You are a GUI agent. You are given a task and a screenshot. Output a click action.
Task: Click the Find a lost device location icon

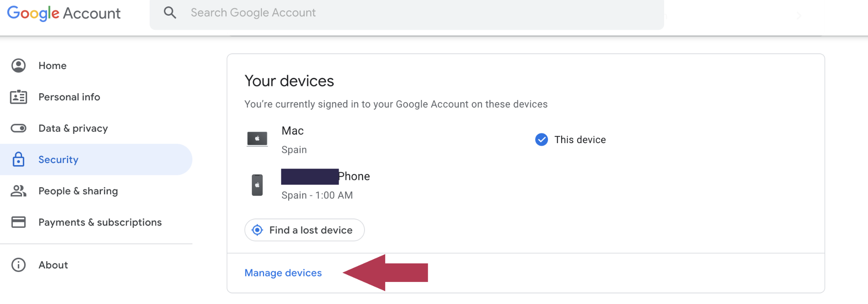click(x=257, y=229)
